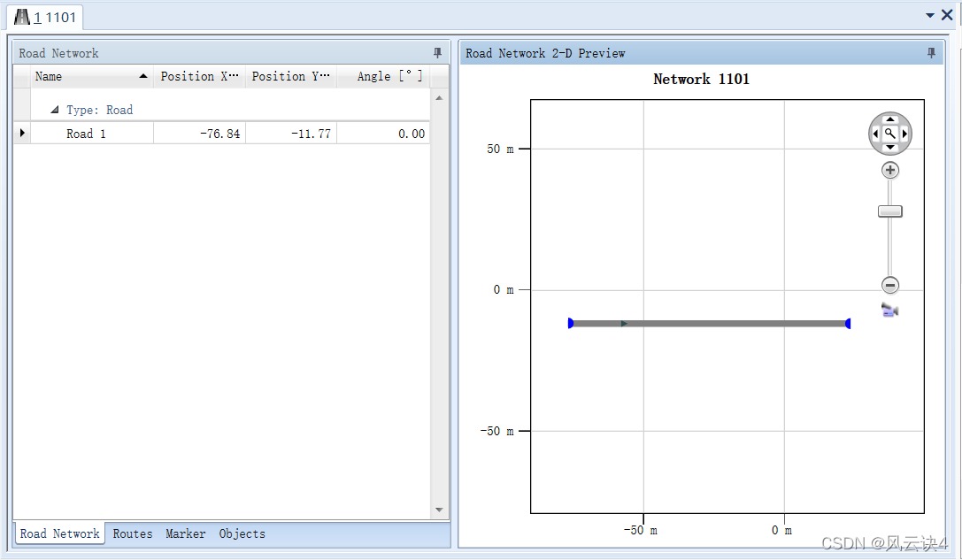Zoom out with the minus button

[890, 285]
